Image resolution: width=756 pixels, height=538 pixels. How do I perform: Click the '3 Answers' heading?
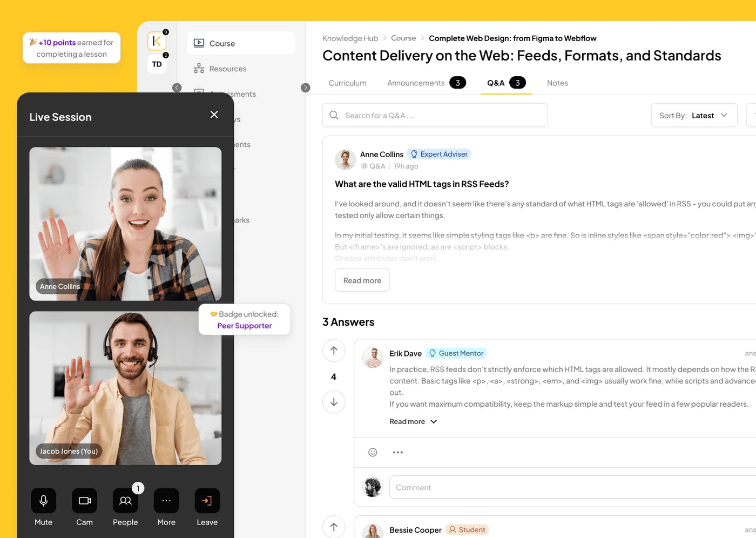point(348,322)
